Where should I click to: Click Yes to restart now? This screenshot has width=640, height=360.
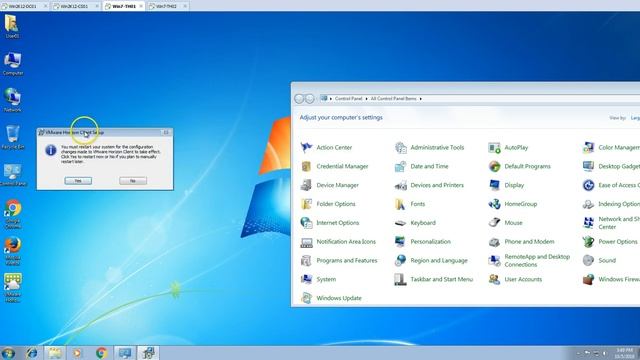click(78, 180)
